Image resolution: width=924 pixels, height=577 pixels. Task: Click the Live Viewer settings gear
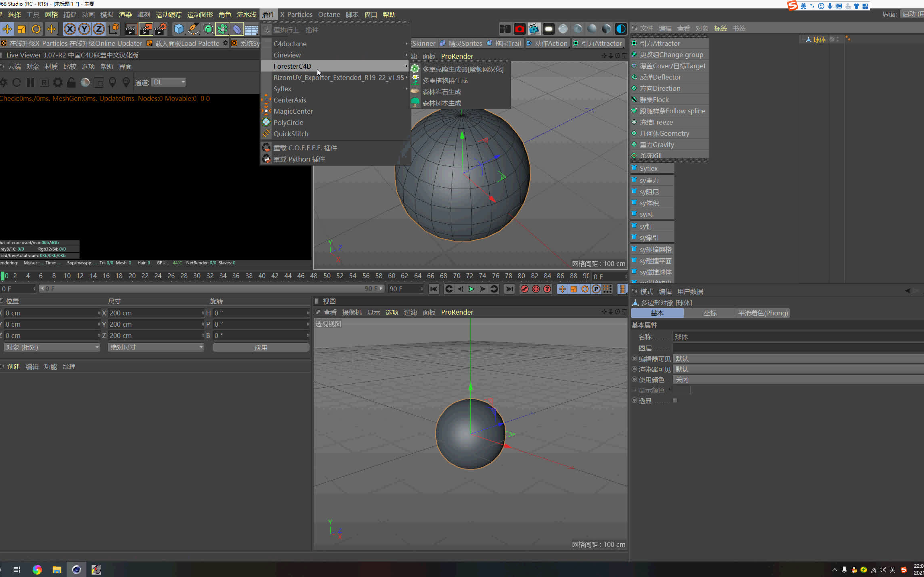58,82
